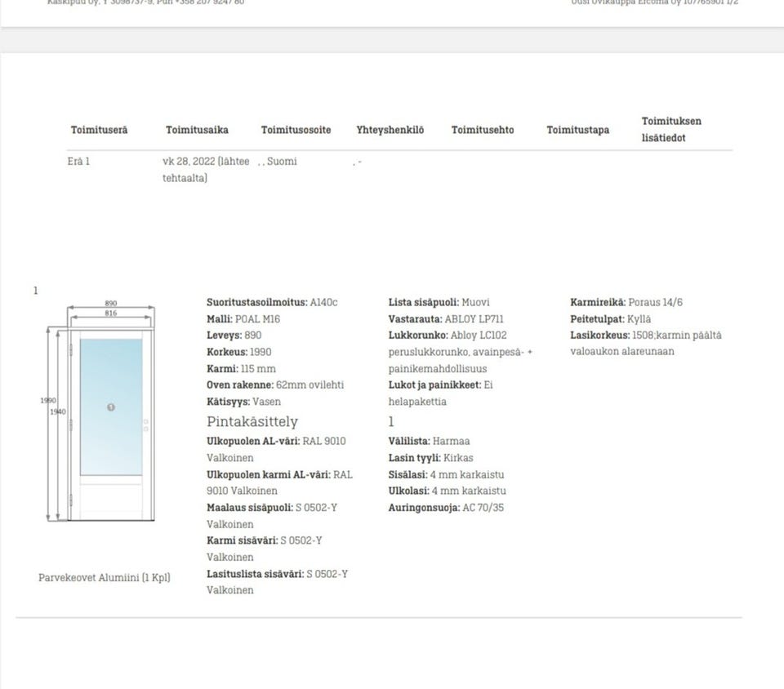Click 'Ulkolasi: 4 mm karkaistu' line

click(447, 491)
